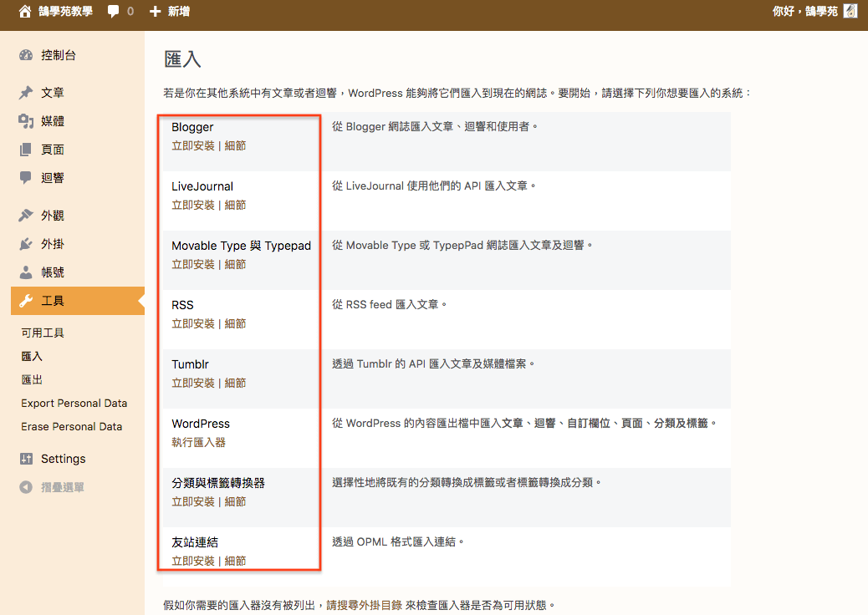Click 細節 link under LiveJournal
The width and height of the screenshot is (868, 615).
pos(235,205)
